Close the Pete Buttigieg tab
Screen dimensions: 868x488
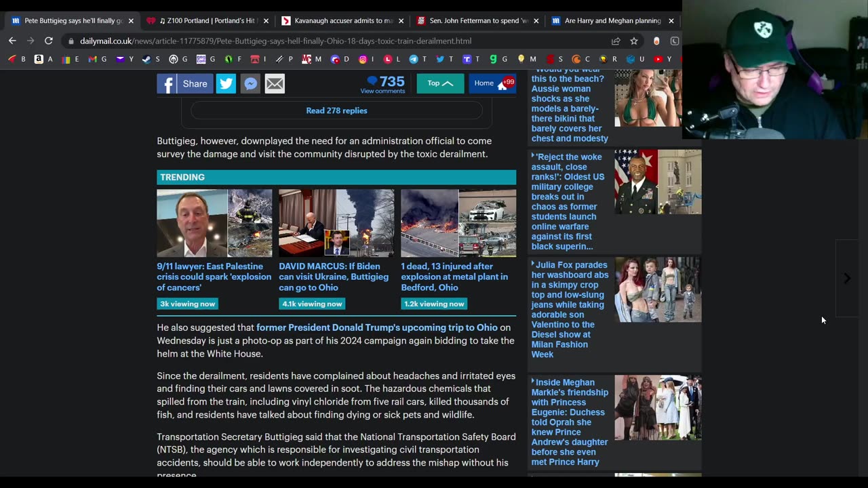coord(131,21)
